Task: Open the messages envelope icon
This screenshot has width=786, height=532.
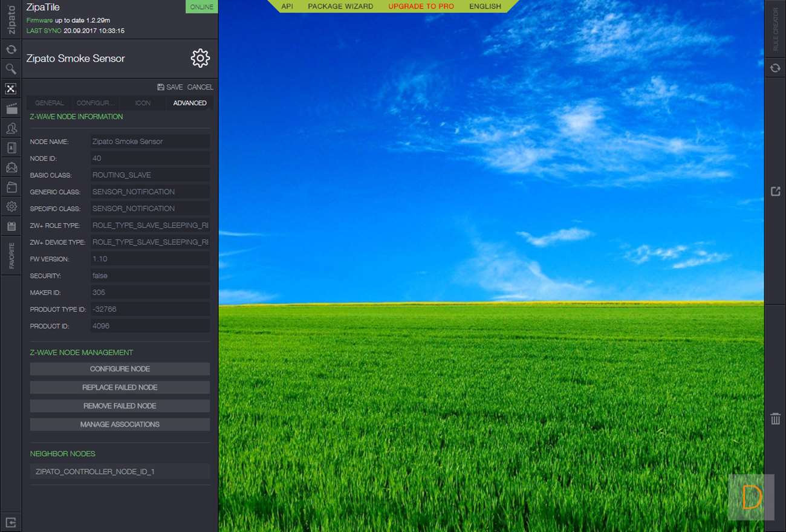Action: coord(11,167)
